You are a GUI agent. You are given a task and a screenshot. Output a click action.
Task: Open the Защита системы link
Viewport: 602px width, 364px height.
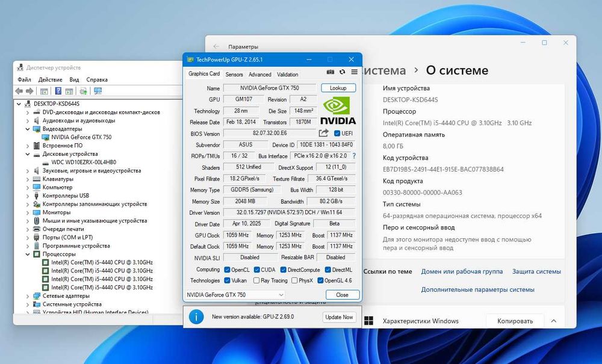[x=536, y=271]
